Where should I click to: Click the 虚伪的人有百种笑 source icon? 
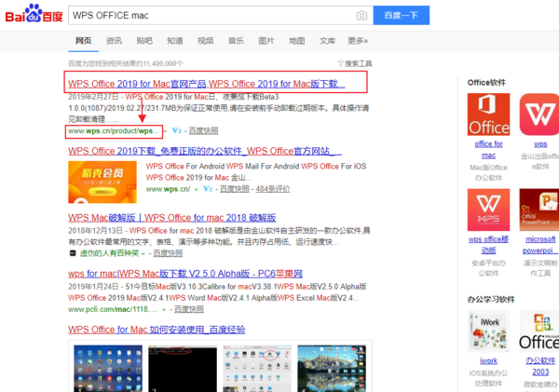coord(73,253)
